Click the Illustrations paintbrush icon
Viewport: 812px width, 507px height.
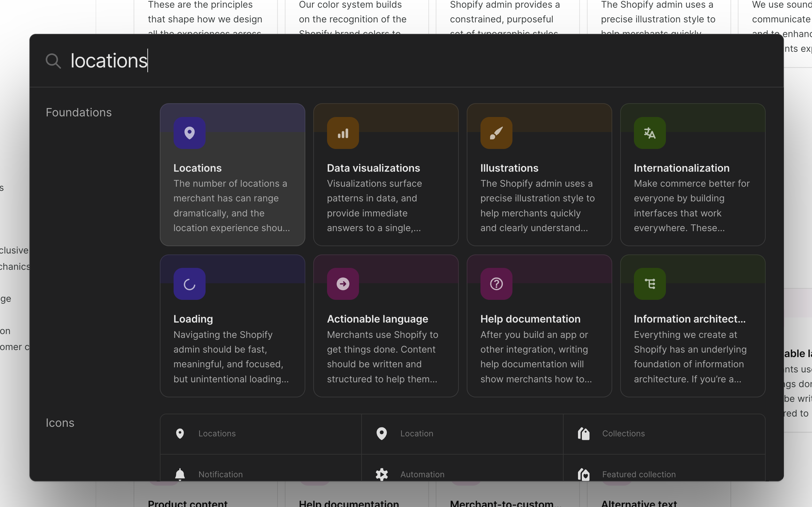coord(496,133)
